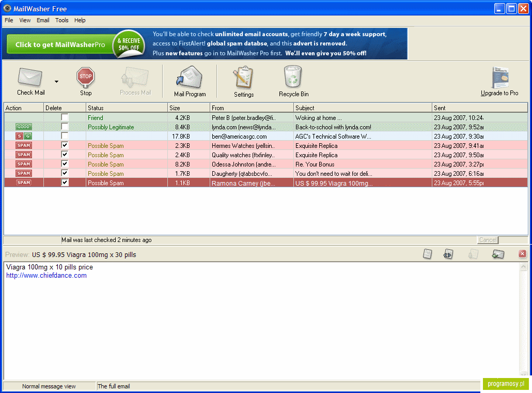Viewport: 532px width, 393px height.
Task: Click SPAM badge on Daugherty row
Action: [24, 173]
